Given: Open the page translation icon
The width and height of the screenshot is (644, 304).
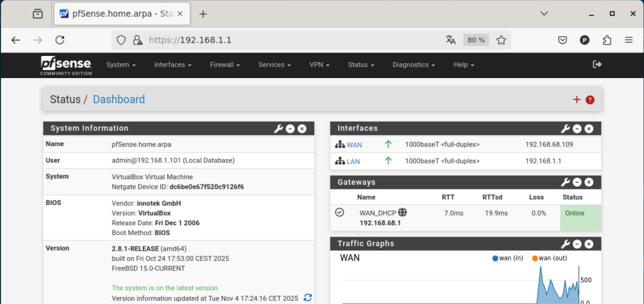Looking at the screenshot, I should (451, 40).
